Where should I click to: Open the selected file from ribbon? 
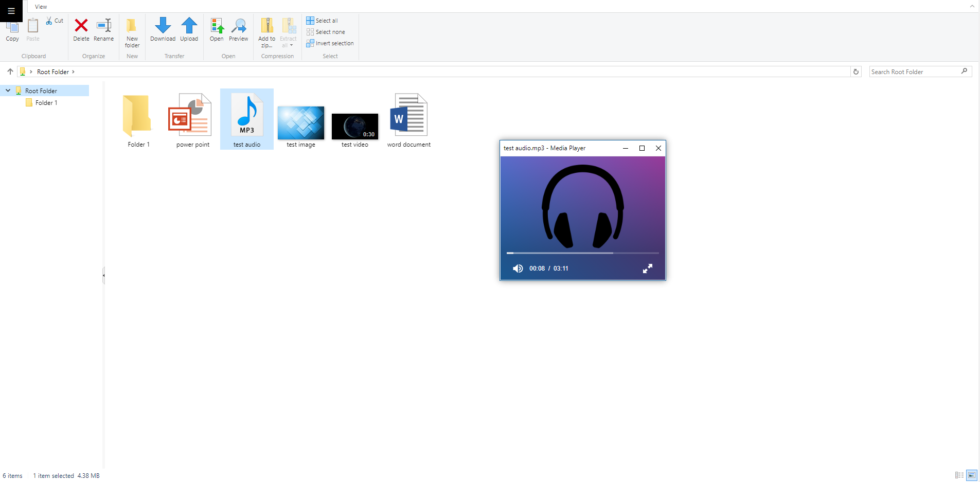click(x=217, y=30)
